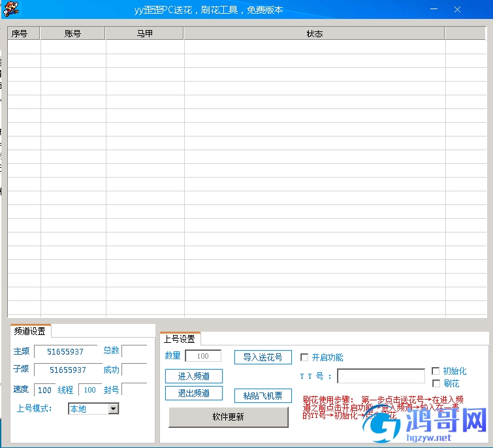Enable the 开启功能 checkbox
Image resolution: width=493 pixels, height=448 pixels.
coord(304,357)
